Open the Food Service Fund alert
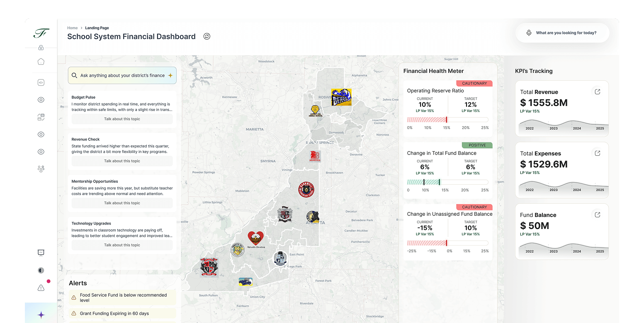This screenshot has height=323, width=644. click(123, 297)
